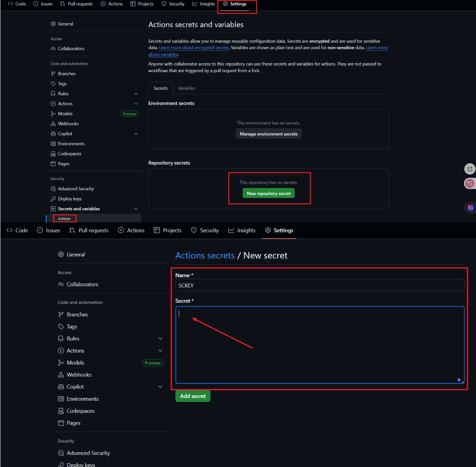Expand Actions chevron in upper sidebar
Screen dimensions: 476x467
tap(136, 104)
